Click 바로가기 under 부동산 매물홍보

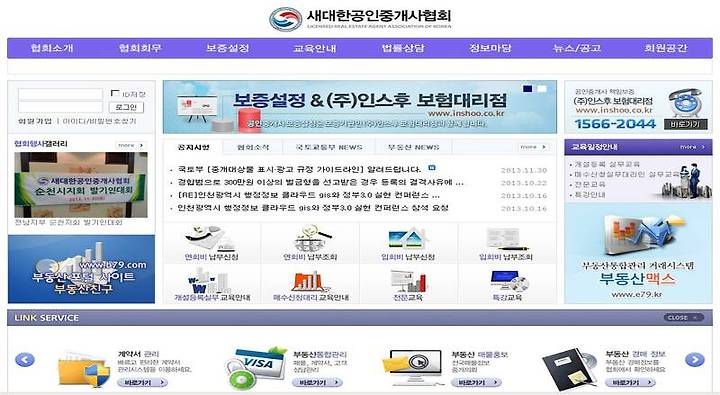point(476,382)
